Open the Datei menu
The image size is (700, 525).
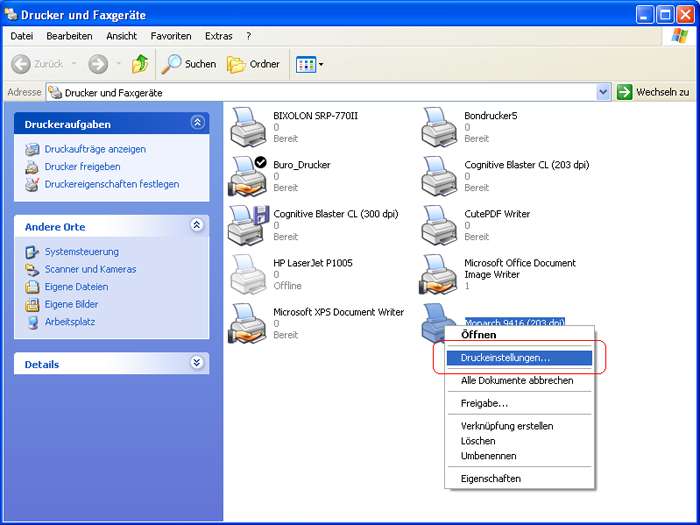click(x=22, y=36)
